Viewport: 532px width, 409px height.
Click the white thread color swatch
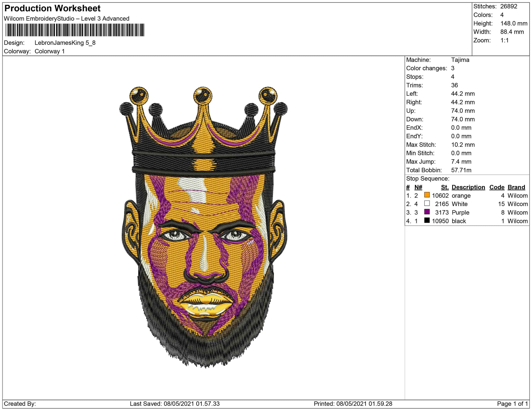(x=427, y=204)
